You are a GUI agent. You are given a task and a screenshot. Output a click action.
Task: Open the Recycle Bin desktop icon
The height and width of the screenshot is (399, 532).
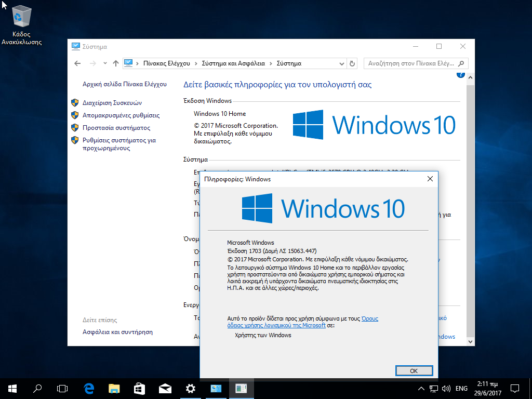(21, 25)
